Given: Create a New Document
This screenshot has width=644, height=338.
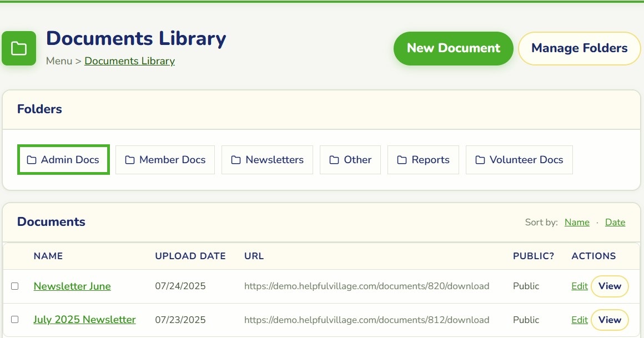Looking at the screenshot, I should [454, 48].
